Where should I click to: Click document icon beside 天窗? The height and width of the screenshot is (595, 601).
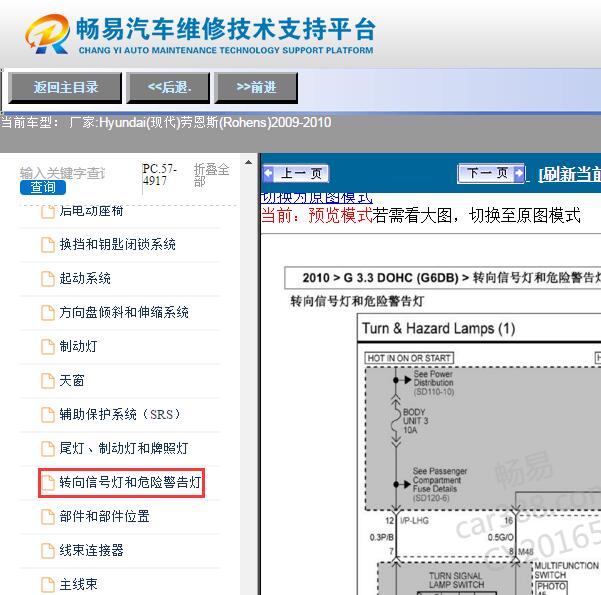pyautogui.click(x=48, y=381)
